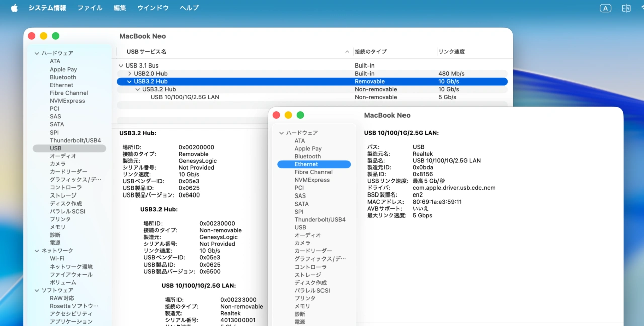Open the ヘルプ menu

coord(189,8)
